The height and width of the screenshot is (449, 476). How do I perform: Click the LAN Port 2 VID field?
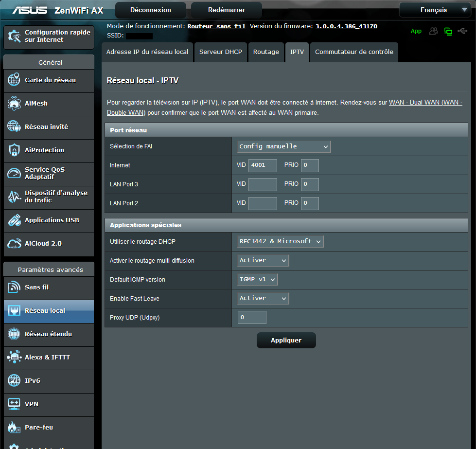[x=263, y=203]
